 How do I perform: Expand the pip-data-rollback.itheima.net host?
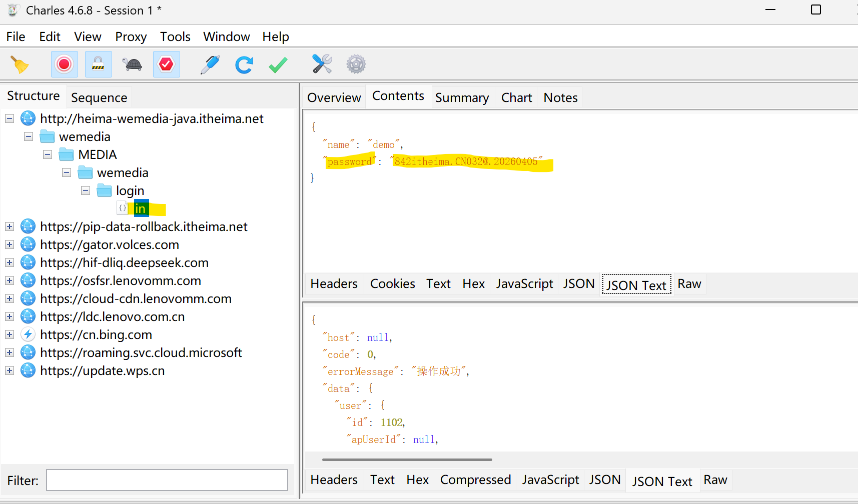(10, 226)
